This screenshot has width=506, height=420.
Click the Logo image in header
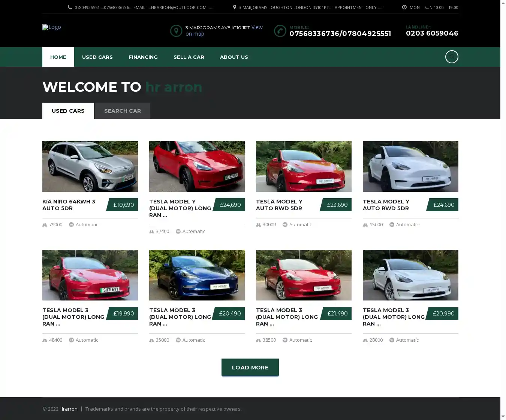[52, 27]
